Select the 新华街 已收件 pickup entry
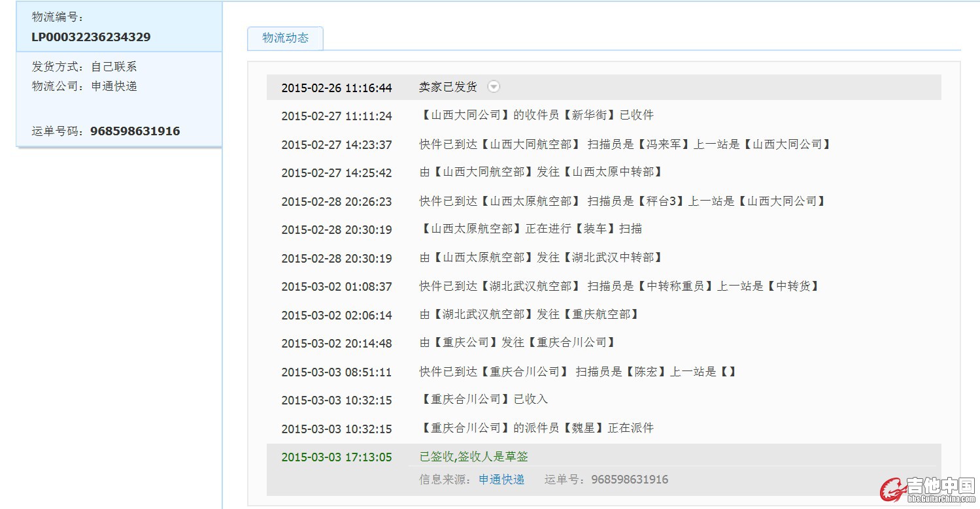Image resolution: width=980 pixels, height=509 pixels. (536, 115)
